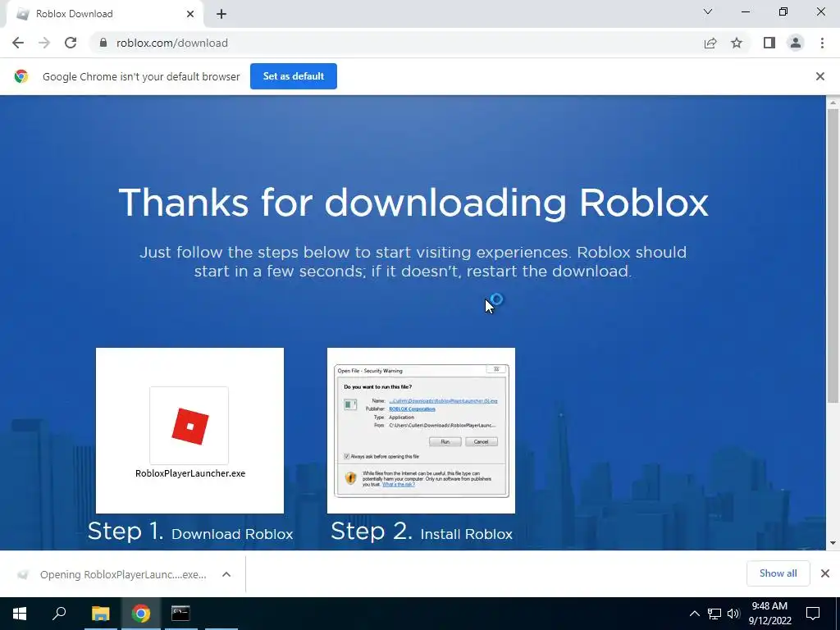Expand the tab search dropdown arrow
The width and height of the screenshot is (840, 630).
click(708, 11)
